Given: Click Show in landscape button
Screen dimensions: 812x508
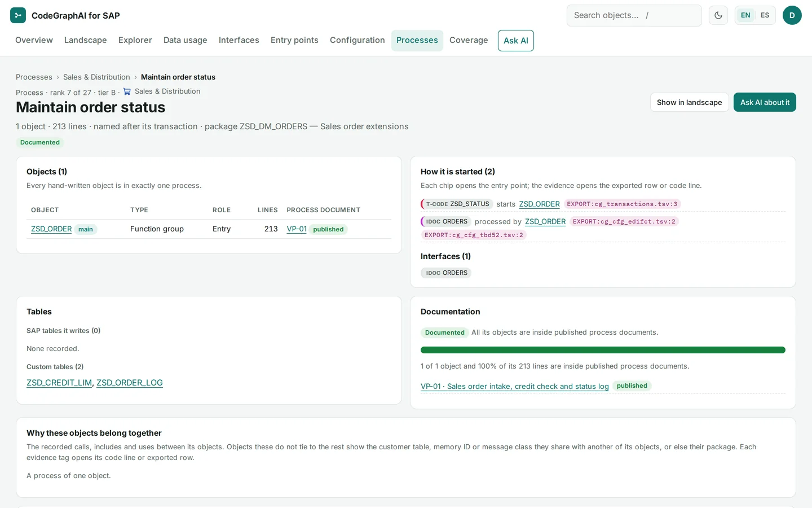Looking at the screenshot, I should [689, 102].
